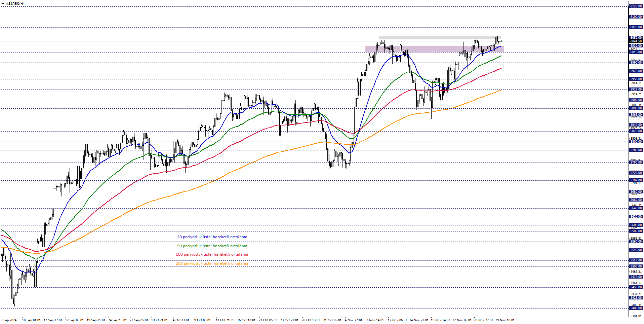Click the 5400.00 price level label
Viewport: 644px width, 324px height.
[x=636, y=308]
